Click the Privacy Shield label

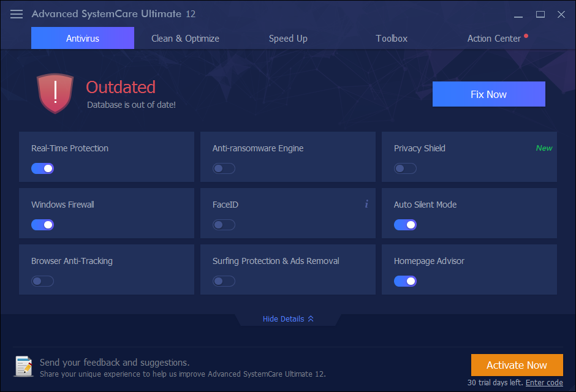(420, 148)
